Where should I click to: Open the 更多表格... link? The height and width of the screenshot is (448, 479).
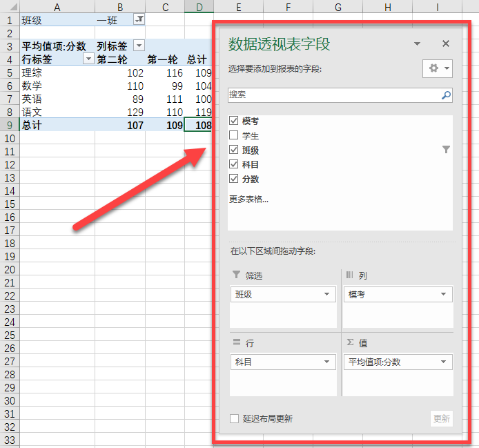click(x=248, y=199)
